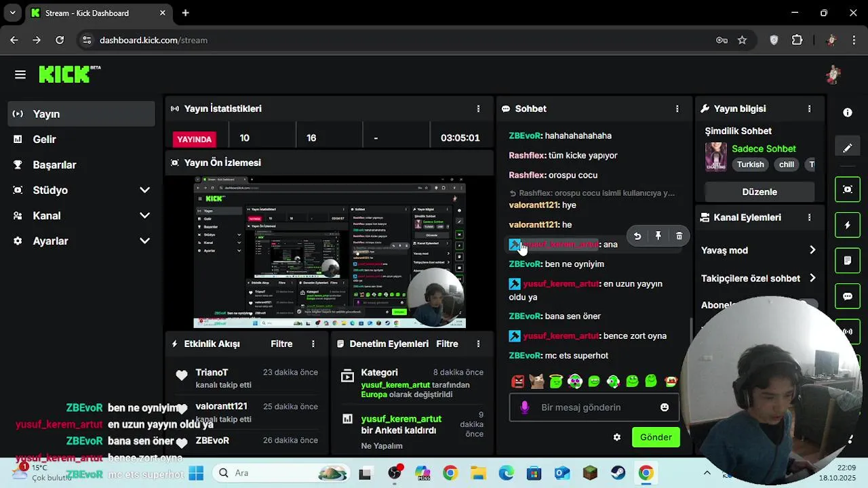
Task: Open the hamburger menu beside Kick logo
Action: (20, 75)
